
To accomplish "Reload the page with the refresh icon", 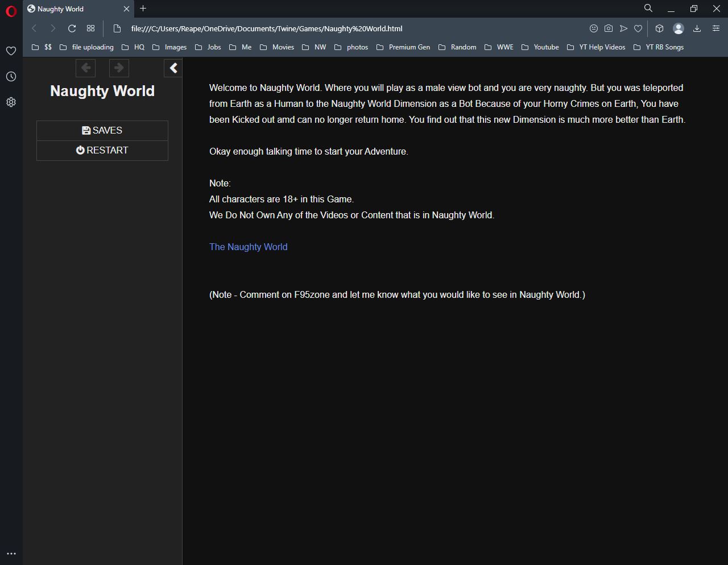I will (x=72, y=28).
